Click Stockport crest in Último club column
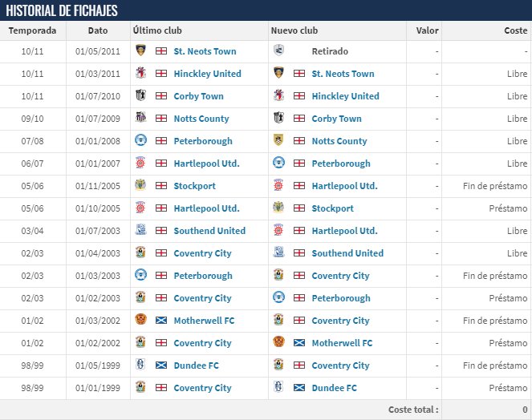 pyautogui.click(x=141, y=186)
